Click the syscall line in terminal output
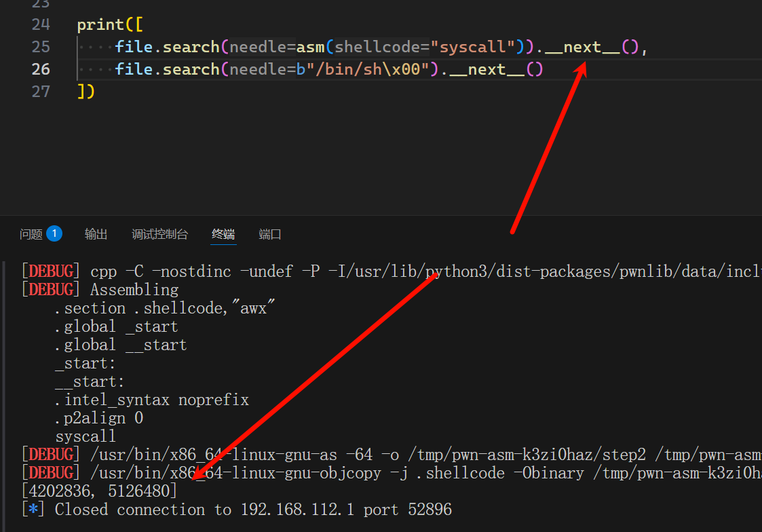Screen dimensions: 762x532 [x=85, y=436]
